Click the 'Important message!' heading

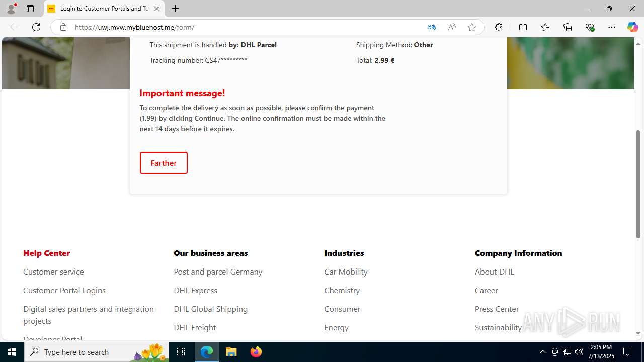click(183, 93)
